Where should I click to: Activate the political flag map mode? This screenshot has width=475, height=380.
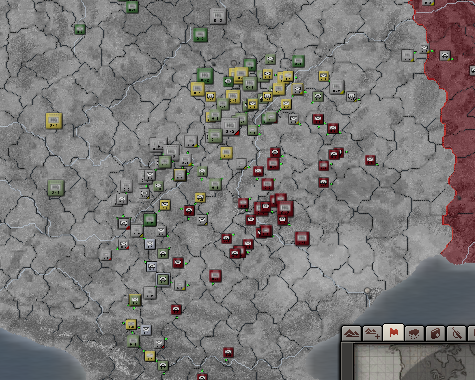pos(393,332)
